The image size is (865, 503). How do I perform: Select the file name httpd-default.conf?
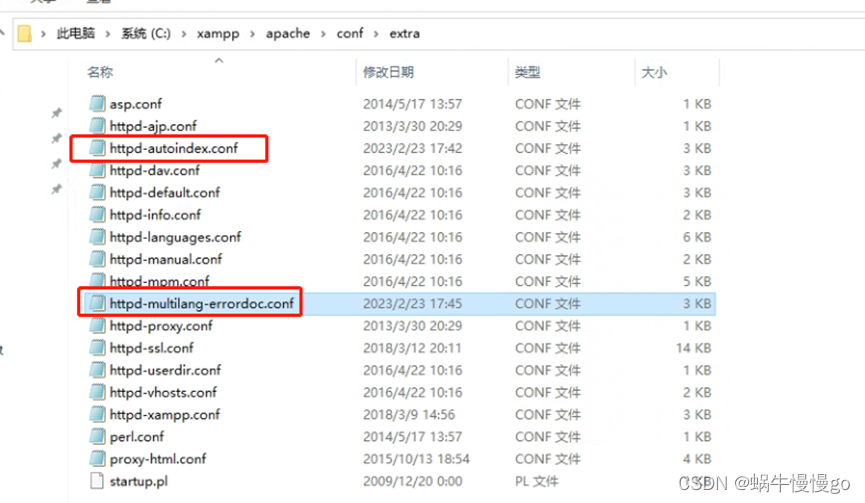pos(164,192)
